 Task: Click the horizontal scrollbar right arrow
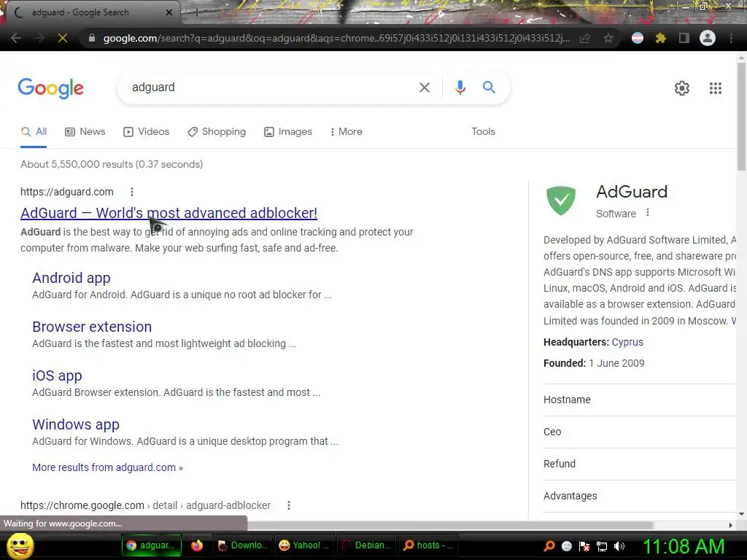coord(731,525)
